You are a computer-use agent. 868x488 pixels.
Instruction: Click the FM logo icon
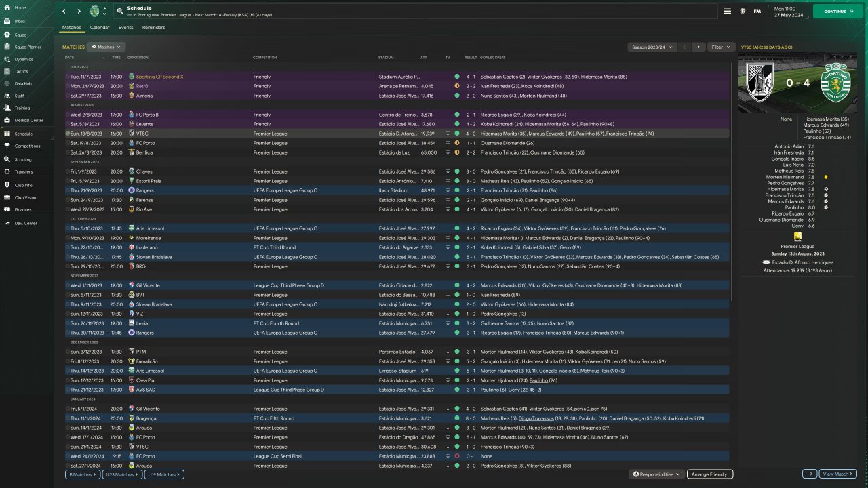click(x=757, y=12)
